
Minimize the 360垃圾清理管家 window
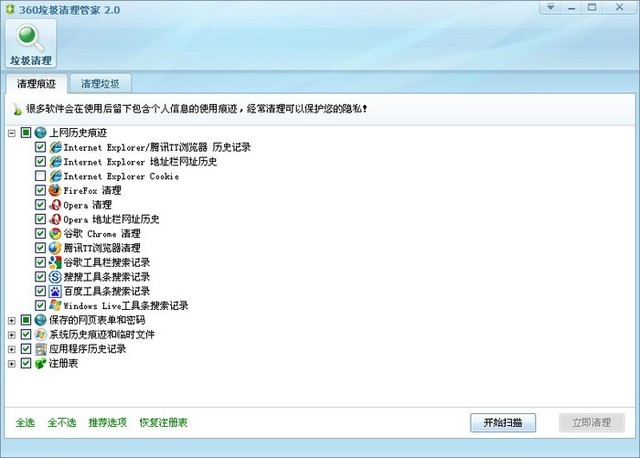point(571,7)
